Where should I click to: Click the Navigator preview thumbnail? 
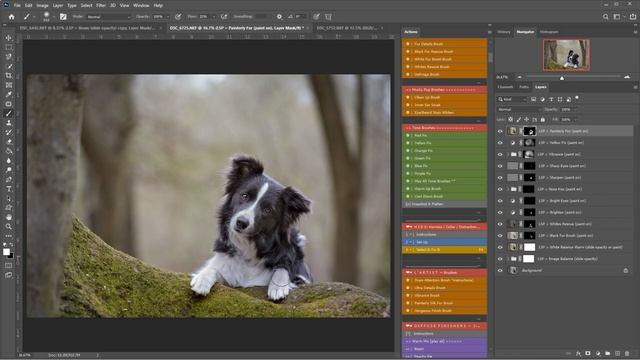566,55
